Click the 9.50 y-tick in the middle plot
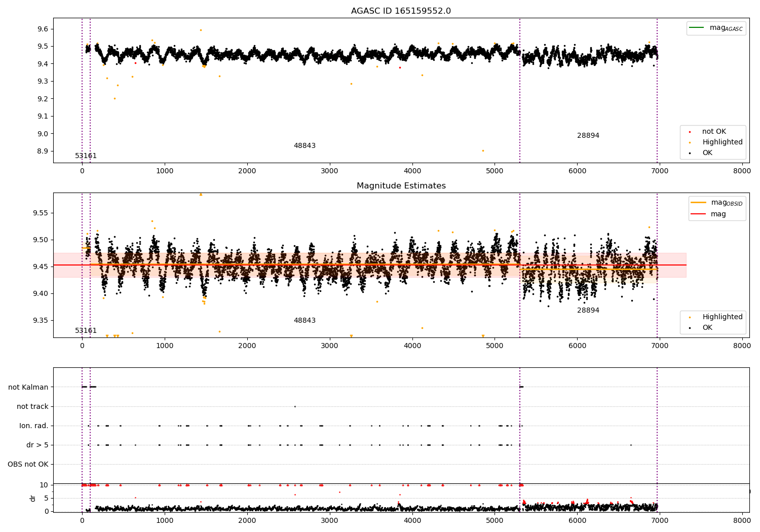This screenshot has height=532, width=760. pos(40,240)
